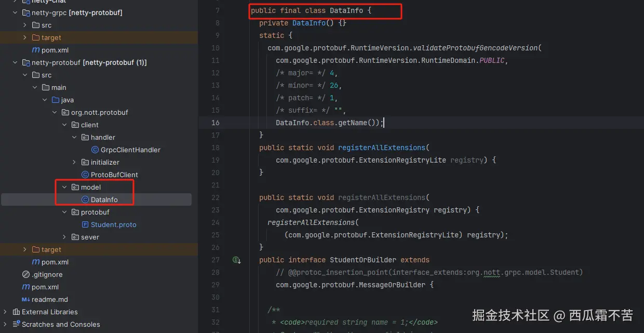
Task: Click the protobuf package icon
Action: 75,212
